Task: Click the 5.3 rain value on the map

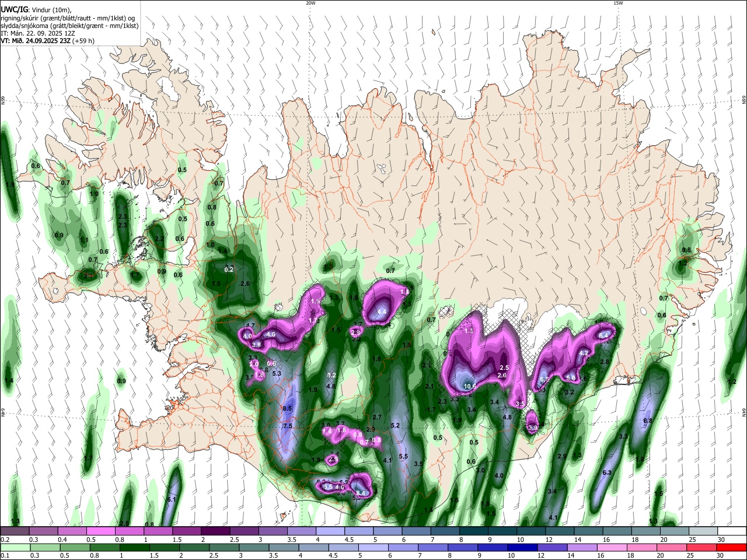Action: [277, 373]
